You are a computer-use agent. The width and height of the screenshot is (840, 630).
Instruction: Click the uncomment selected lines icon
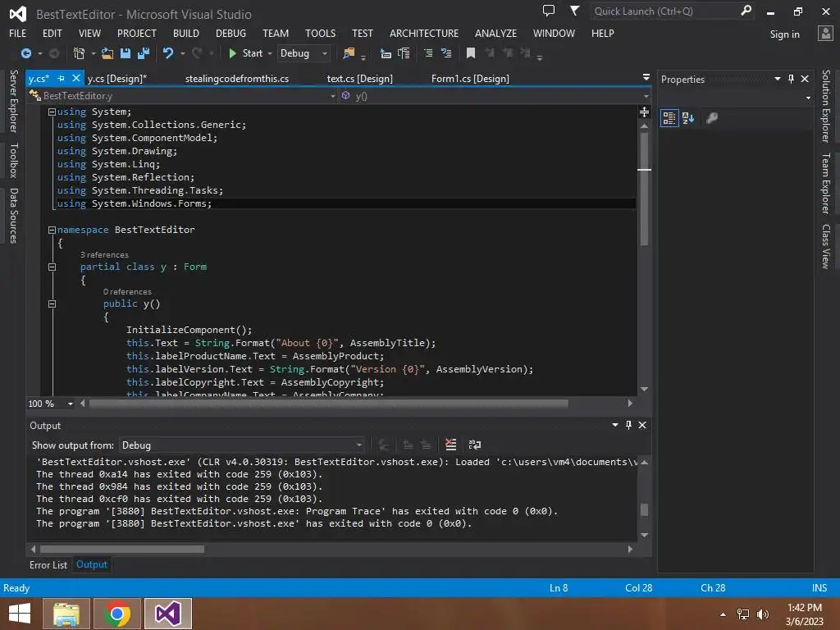(445, 53)
